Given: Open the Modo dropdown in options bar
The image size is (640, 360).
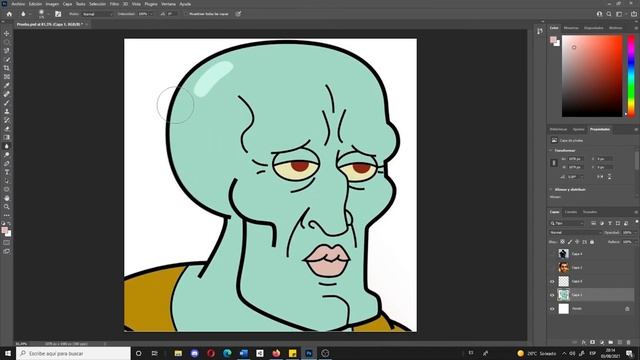Looking at the screenshot, I should pyautogui.click(x=97, y=14).
